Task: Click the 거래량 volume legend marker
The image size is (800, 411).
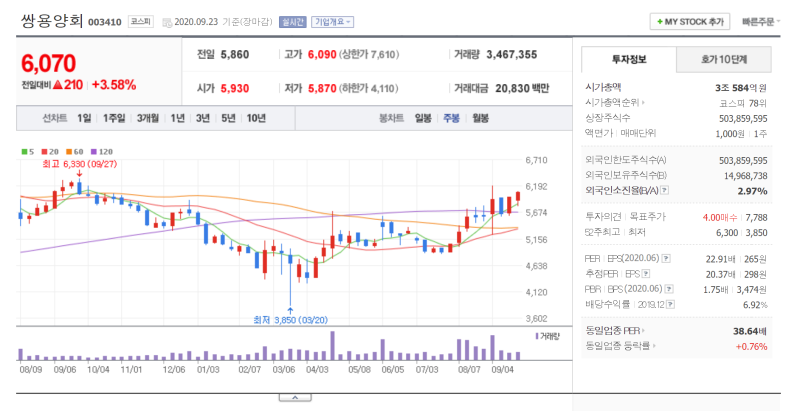Action: pyautogui.click(x=537, y=336)
